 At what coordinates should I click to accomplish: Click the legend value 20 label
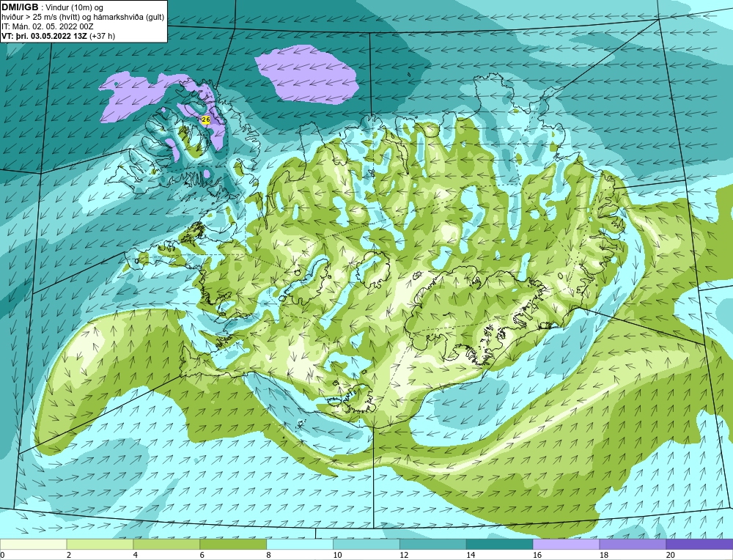click(x=670, y=555)
